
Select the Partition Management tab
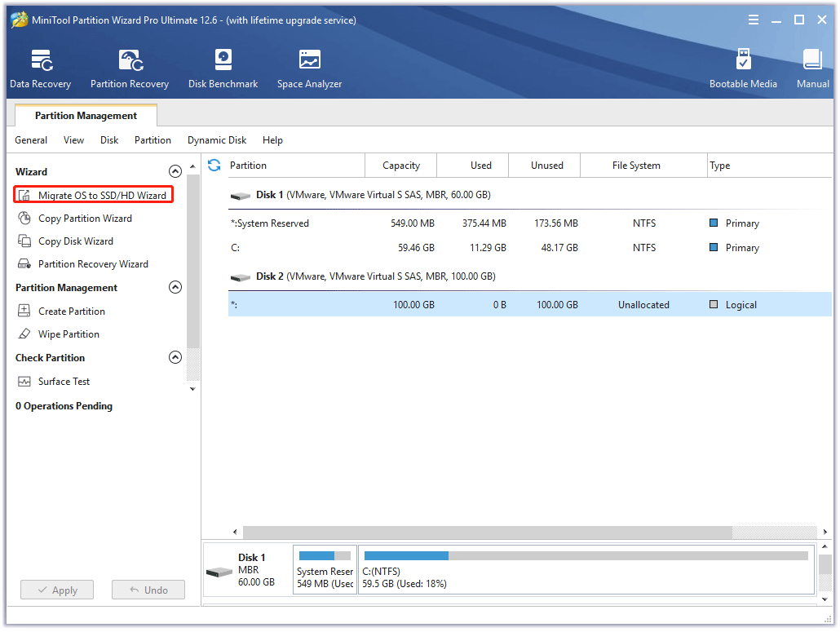pyautogui.click(x=86, y=116)
